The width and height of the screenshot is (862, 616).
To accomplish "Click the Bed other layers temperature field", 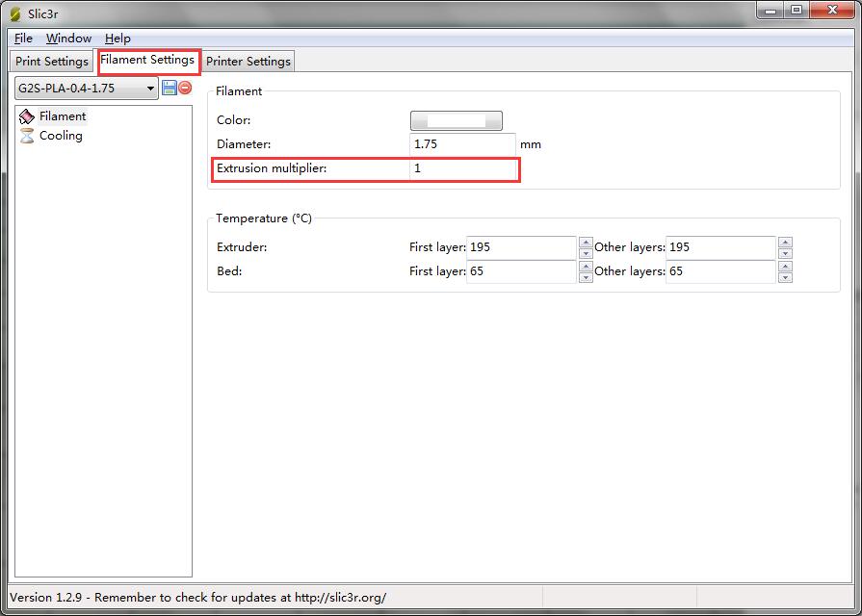I will tap(720, 271).
